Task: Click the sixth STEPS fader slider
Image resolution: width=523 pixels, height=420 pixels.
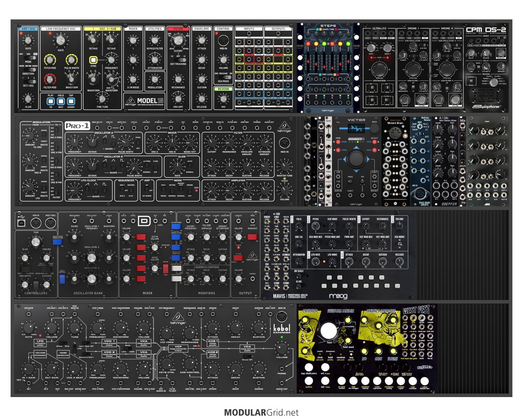Action: (348, 62)
